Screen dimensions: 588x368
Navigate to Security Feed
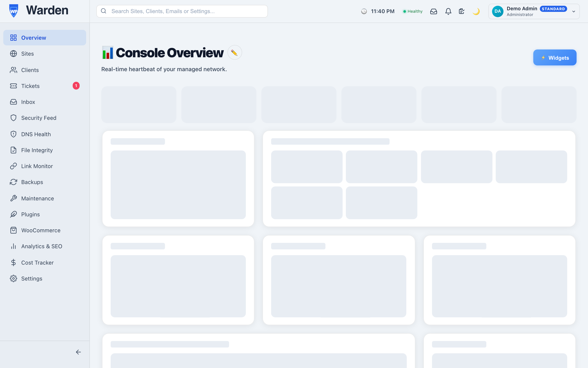[45, 118]
